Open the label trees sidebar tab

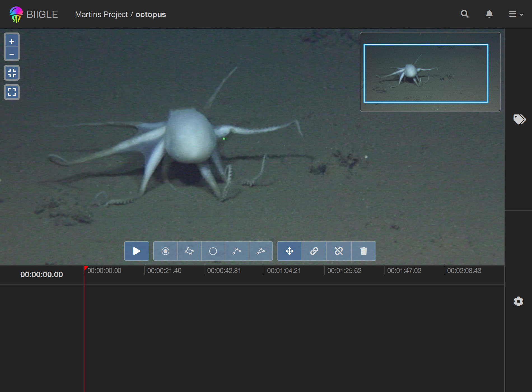click(519, 119)
